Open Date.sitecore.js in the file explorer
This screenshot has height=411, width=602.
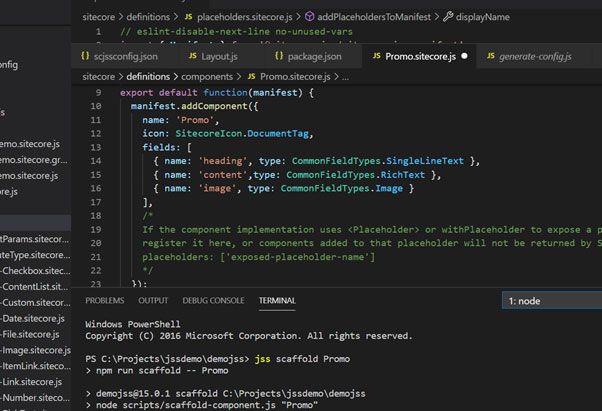click(34, 318)
